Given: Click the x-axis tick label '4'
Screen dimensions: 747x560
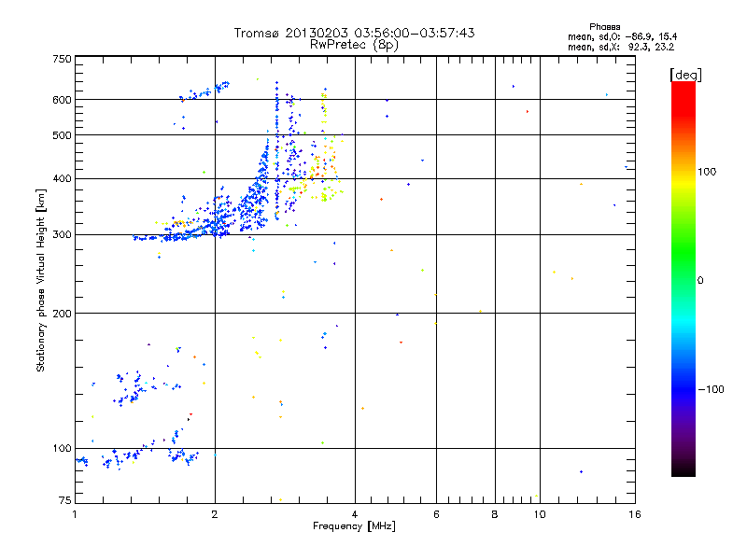Looking at the screenshot, I should (x=355, y=514).
